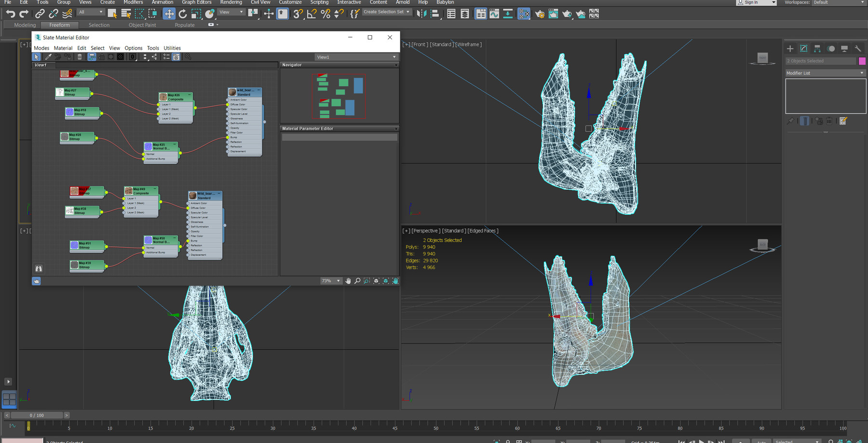Activate Select and Place tool
The width and height of the screenshot is (868, 443).
coord(210,14)
